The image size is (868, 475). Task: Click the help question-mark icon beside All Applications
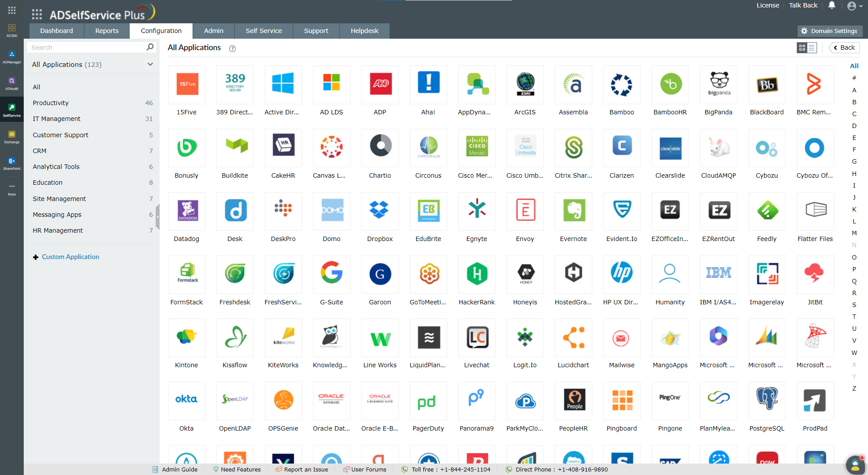[232, 48]
